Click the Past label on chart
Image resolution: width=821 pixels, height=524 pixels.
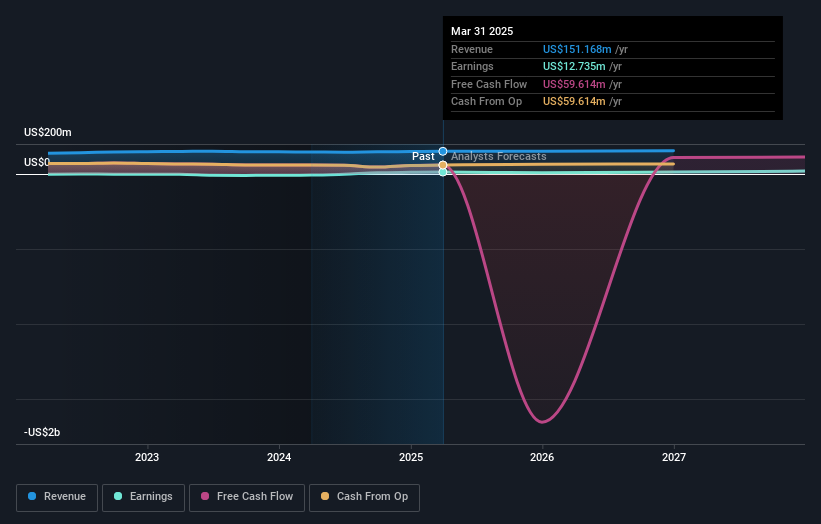pyautogui.click(x=423, y=157)
